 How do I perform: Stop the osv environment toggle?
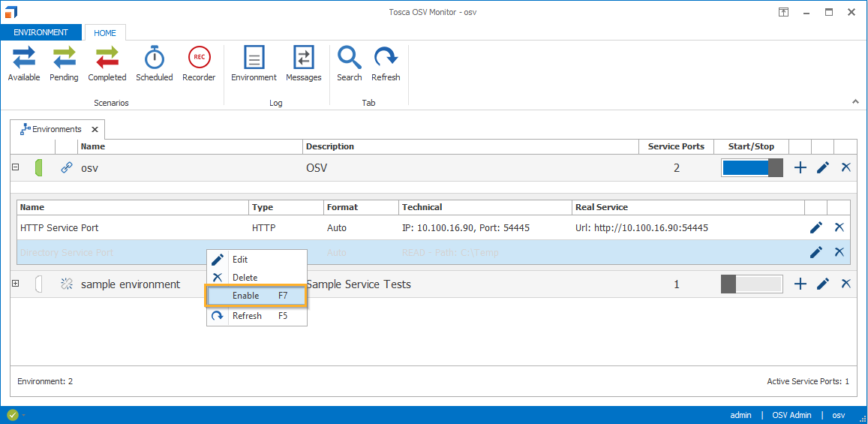(752, 168)
